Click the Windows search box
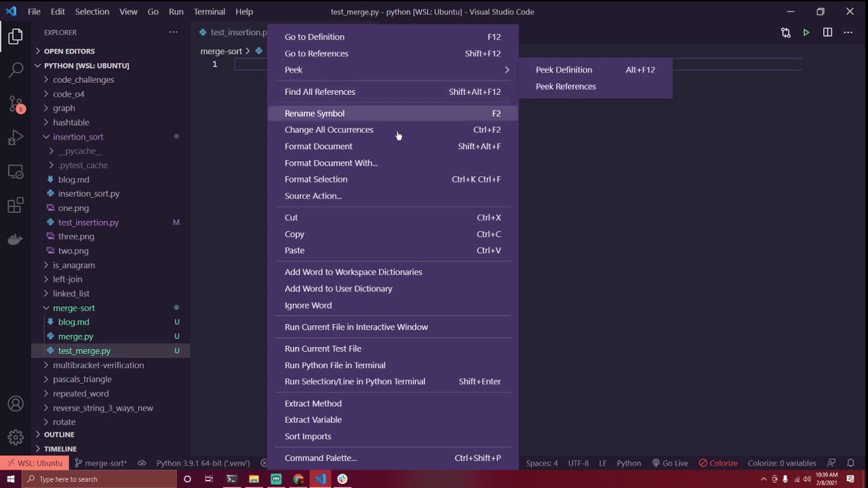This screenshot has height=488, width=868. [98, 479]
